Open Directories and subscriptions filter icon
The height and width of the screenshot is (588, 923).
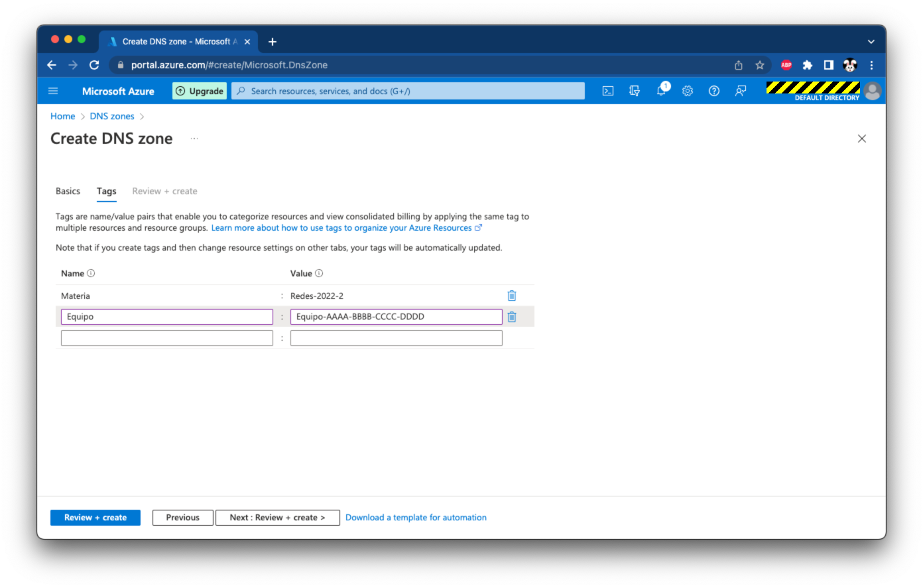[635, 91]
